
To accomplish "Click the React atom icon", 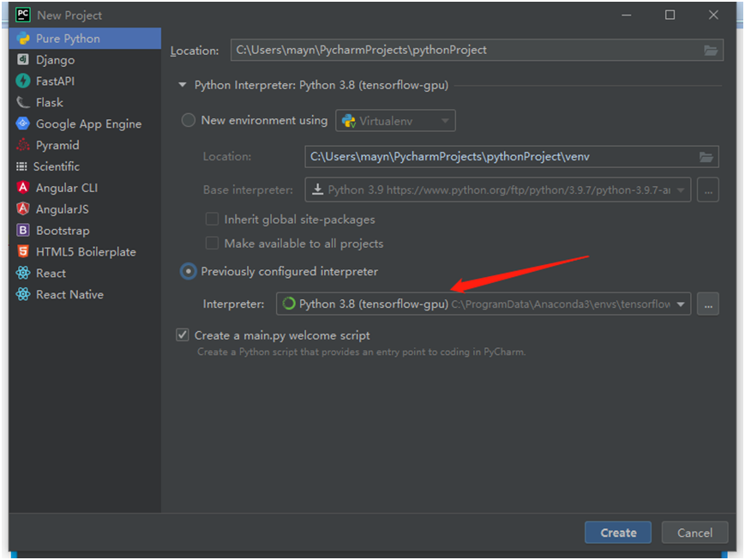I will 23,273.
